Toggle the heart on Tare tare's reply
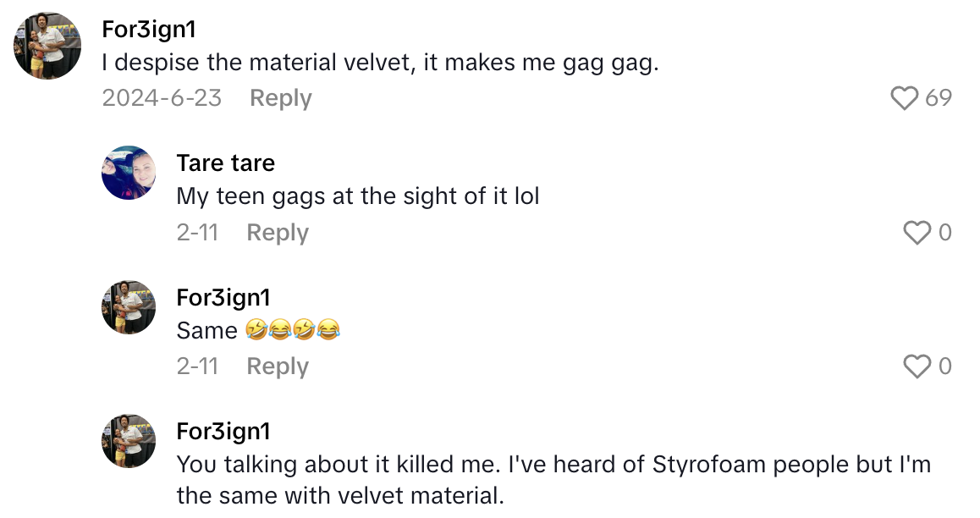 click(x=917, y=233)
